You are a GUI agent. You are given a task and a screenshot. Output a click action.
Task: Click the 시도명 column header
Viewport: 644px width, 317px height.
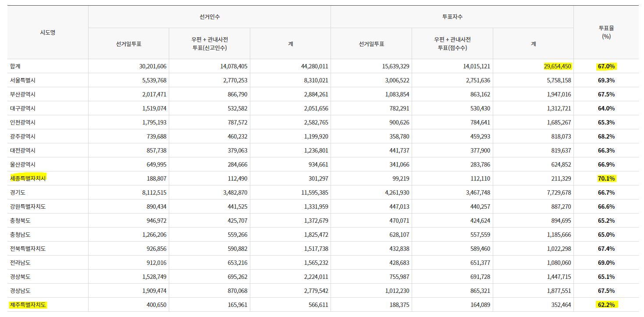tap(47, 32)
